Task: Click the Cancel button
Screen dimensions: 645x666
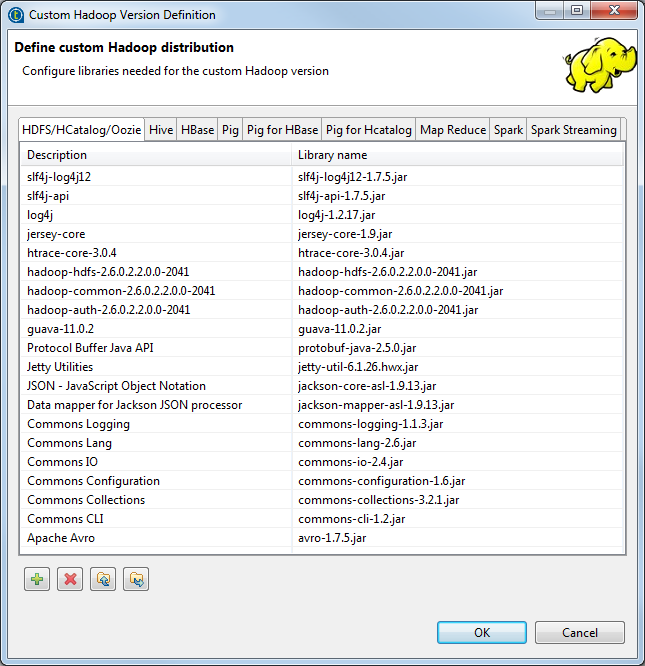Action: tap(580, 632)
